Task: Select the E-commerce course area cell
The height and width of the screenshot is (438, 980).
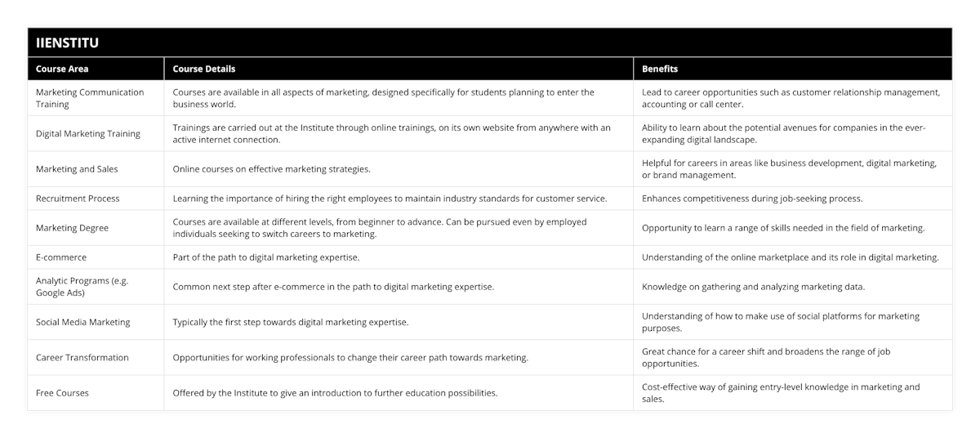Action: (61, 257)
